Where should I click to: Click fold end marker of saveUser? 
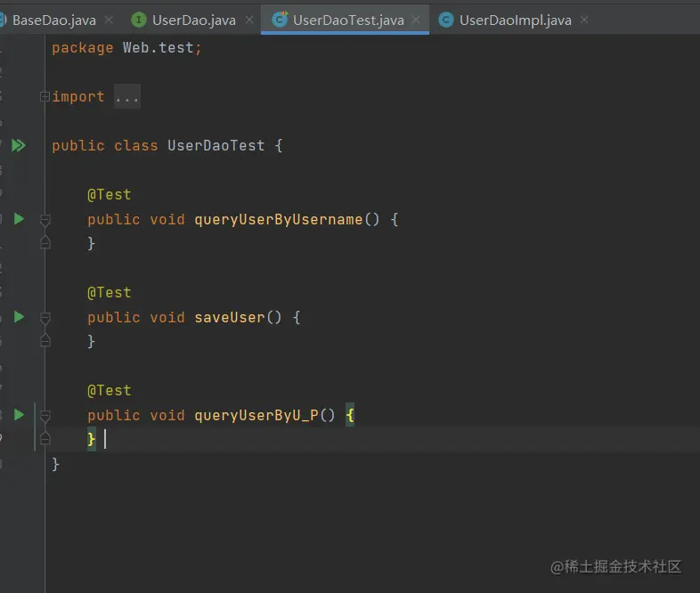pyautogui.click(x=45, y=341)
